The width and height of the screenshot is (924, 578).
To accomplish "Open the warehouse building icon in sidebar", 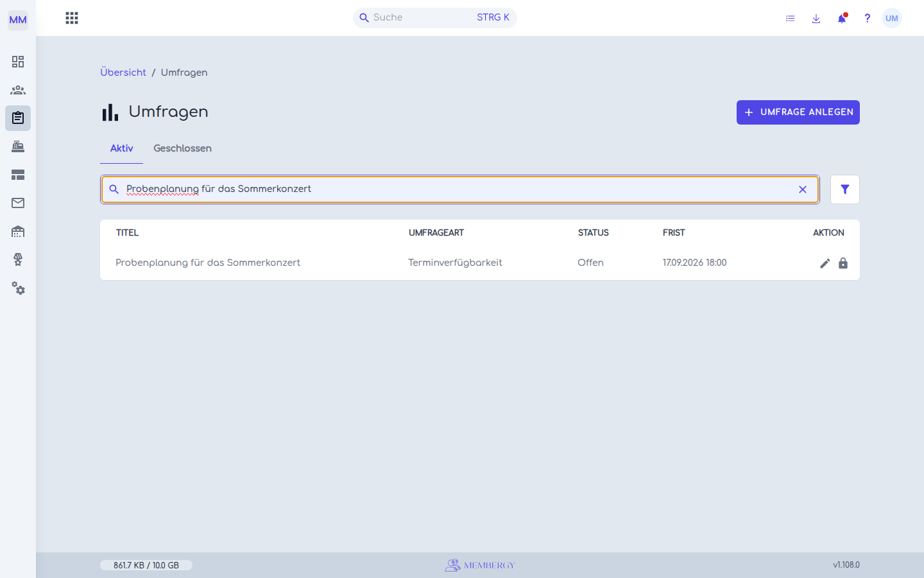I will click(x=18, y=231).
